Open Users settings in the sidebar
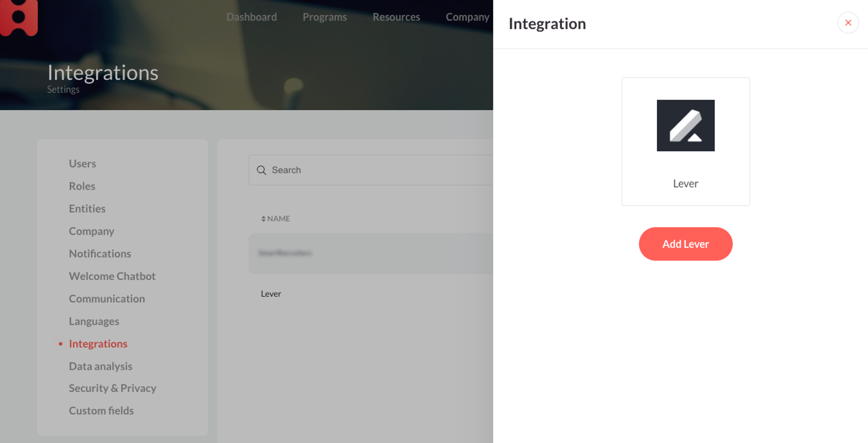Screen dimensions: 868x443 tap(82, 163)
